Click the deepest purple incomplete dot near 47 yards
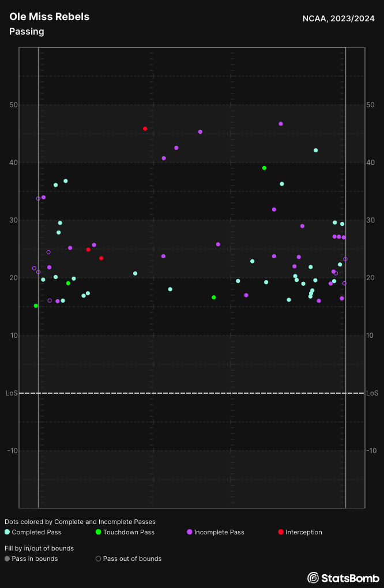This screenshot has height=588, width=384. tap(281, 124)
